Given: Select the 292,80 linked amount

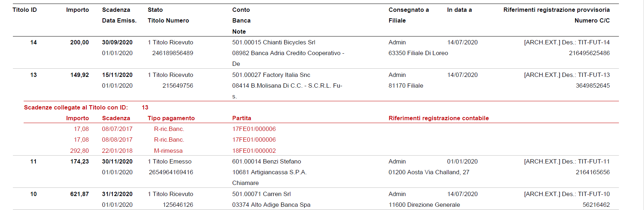Looking at the screenshot, I should [x=80, y=151].
